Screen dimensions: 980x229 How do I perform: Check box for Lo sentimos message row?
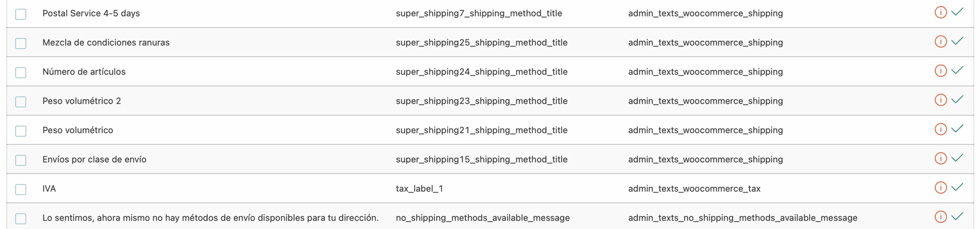click(x=21, y=219)
